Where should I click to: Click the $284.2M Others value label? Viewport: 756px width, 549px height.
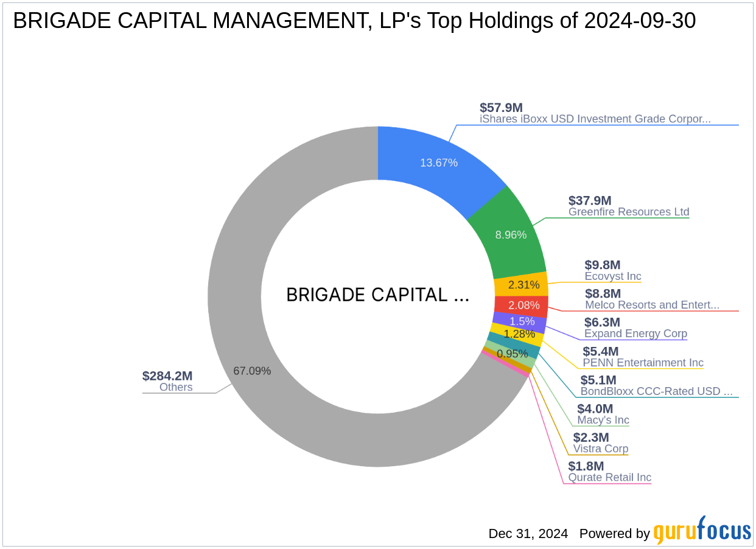pos(167,376)
